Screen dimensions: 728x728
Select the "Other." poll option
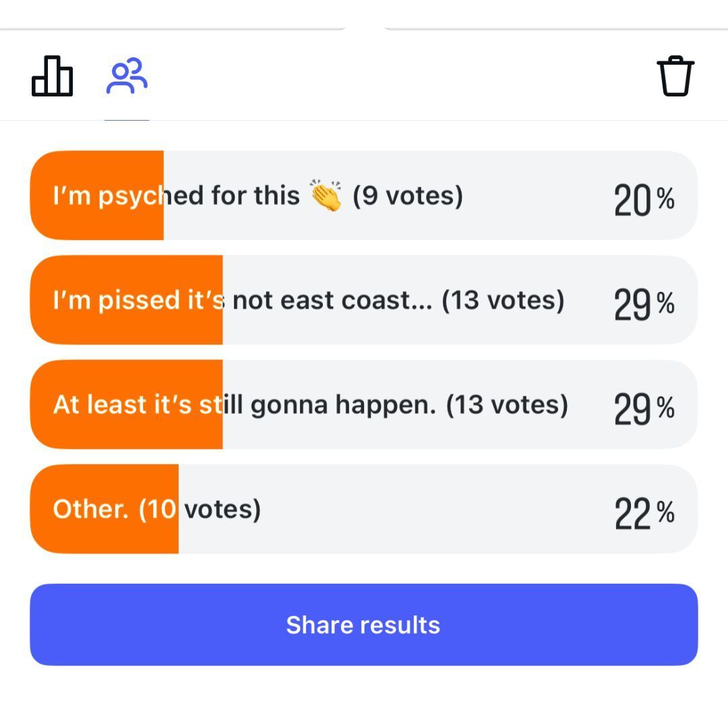pos(90,509)
